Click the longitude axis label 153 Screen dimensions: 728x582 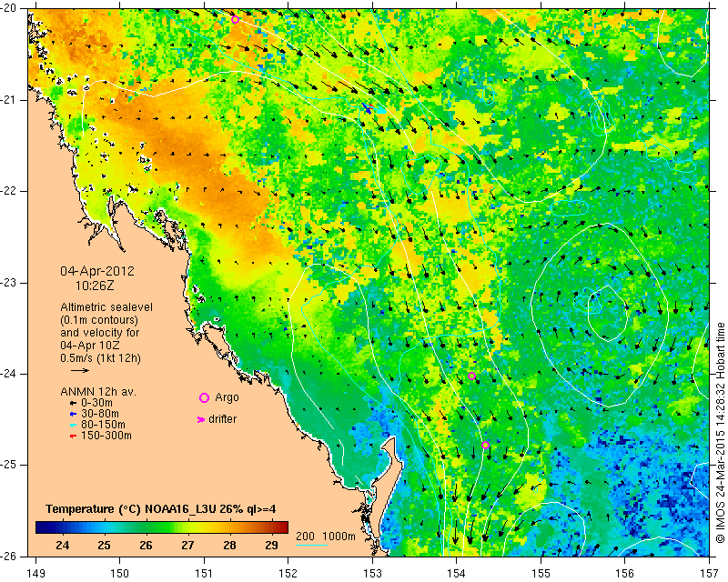pyautogui.click(x=372, y=574)
